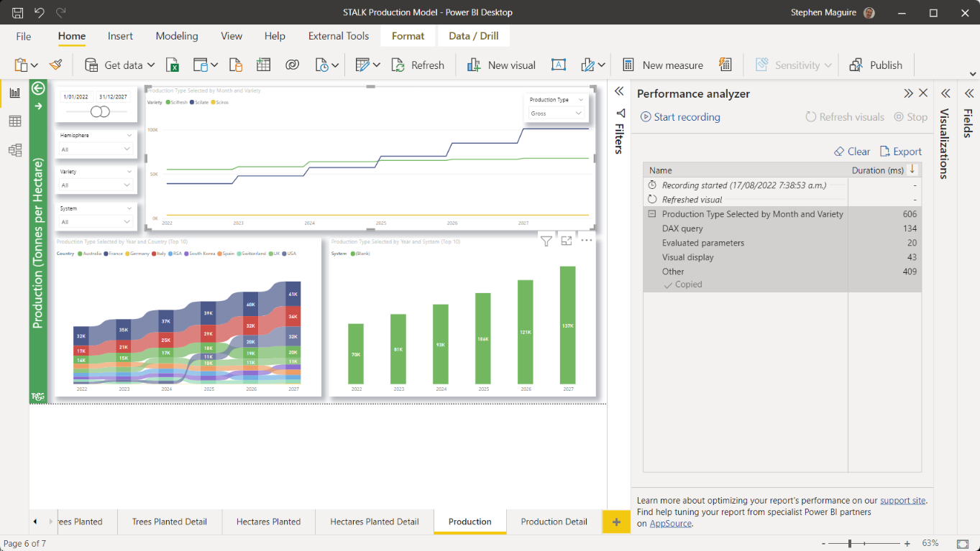Add a new report page with the plus tab

point(616,522)
